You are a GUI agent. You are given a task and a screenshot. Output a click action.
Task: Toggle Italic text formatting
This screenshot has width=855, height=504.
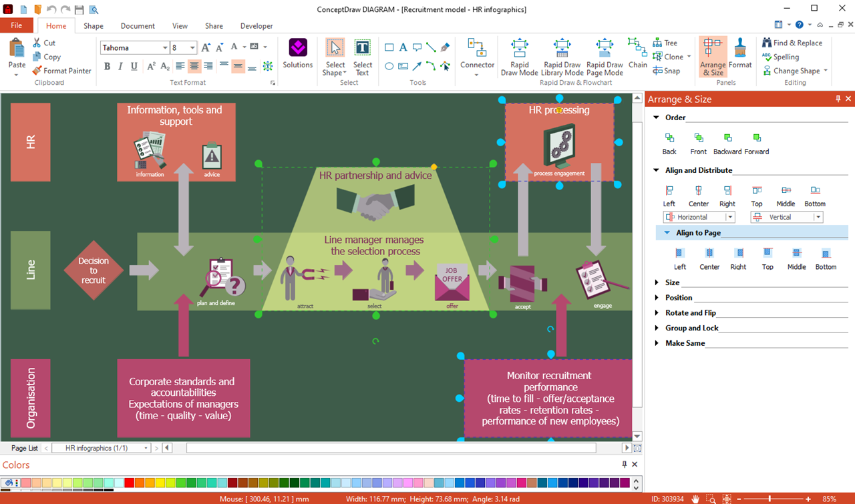(x=120, y=66)
